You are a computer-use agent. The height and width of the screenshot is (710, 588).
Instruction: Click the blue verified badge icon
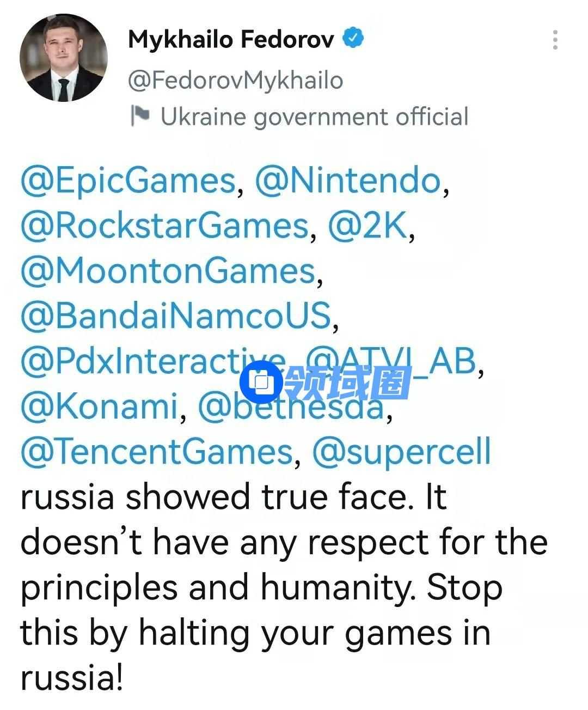[353, 39]
